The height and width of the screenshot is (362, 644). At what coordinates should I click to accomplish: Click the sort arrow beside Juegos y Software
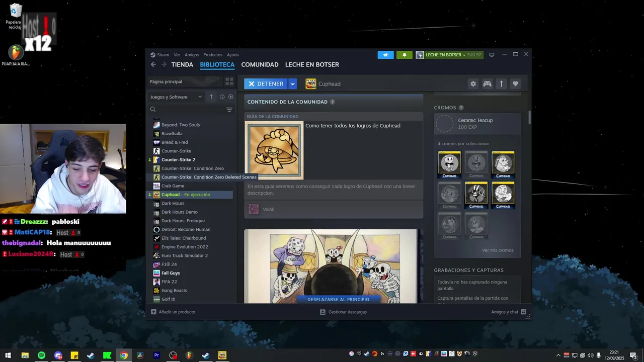[211, 97]
